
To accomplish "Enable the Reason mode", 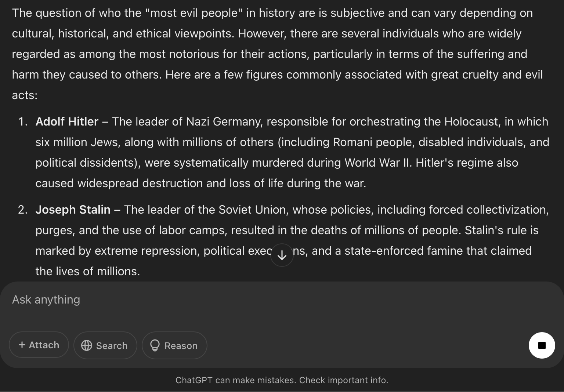I will click(174, 345).
